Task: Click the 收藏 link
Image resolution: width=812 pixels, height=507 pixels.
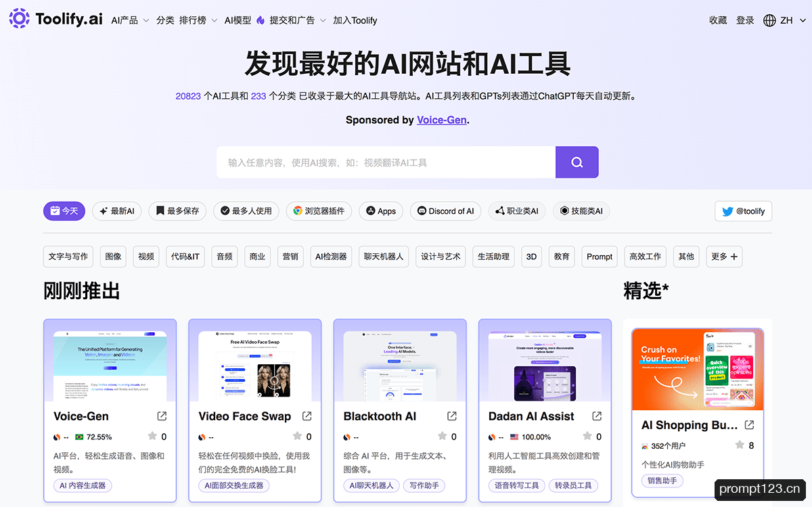Action: (718, 20)
